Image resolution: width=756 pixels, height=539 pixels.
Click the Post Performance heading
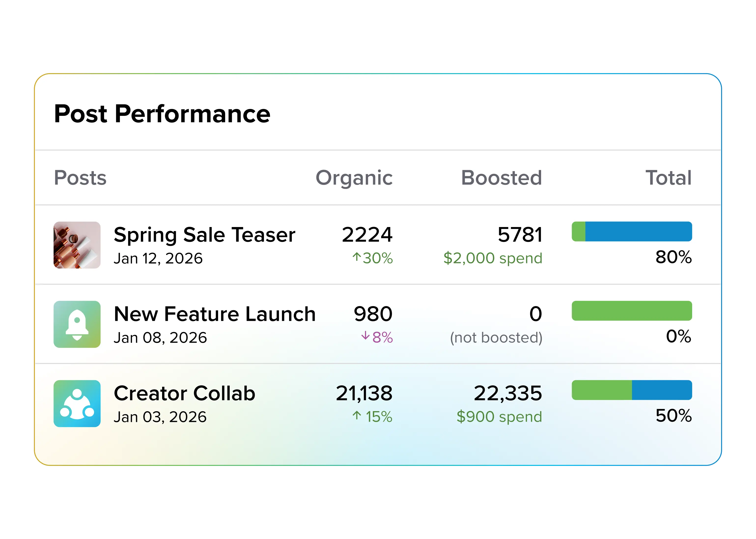[162, 114]
